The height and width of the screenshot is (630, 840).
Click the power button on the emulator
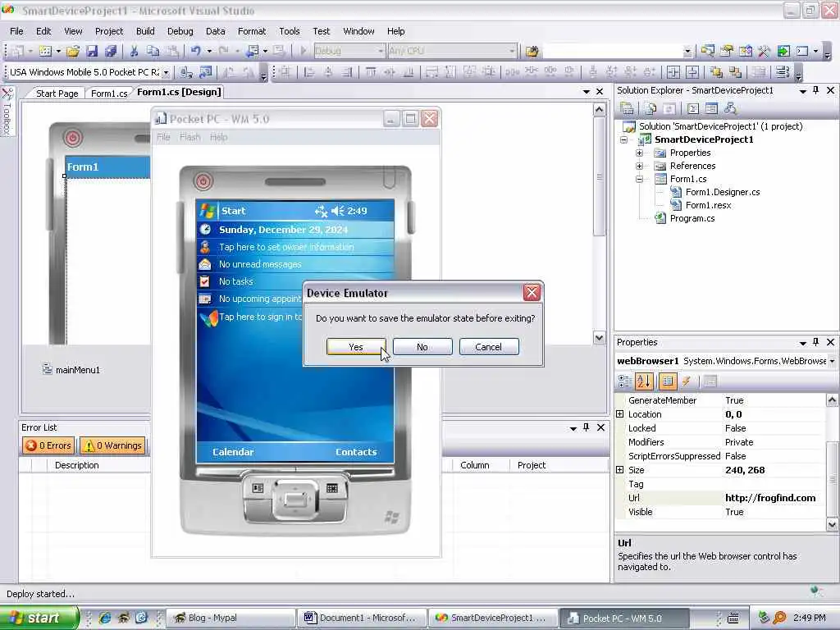[x=203, y=181]
